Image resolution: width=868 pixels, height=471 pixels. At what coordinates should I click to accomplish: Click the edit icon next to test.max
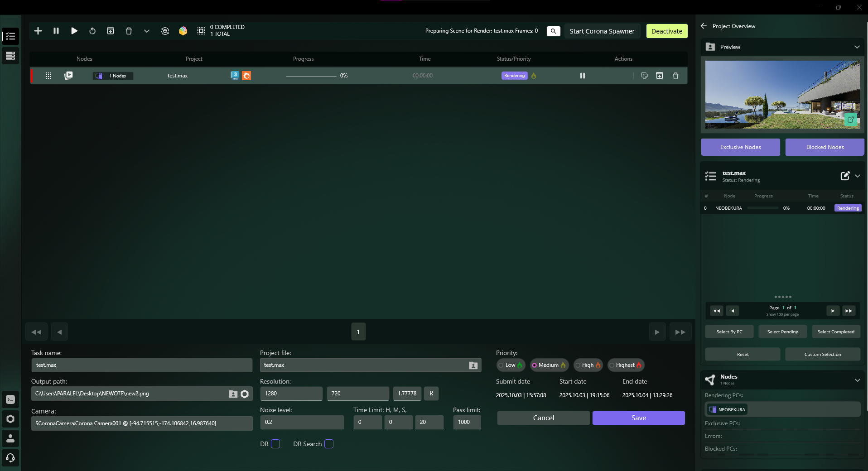[x=845, y=176]
